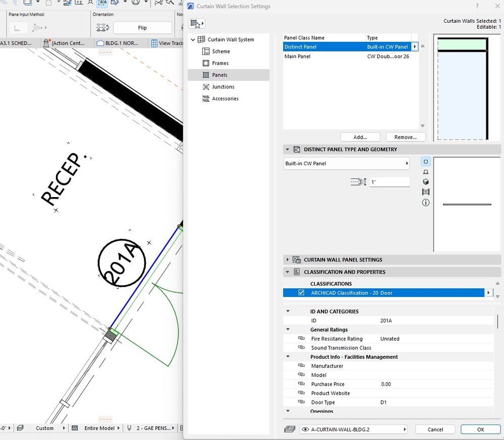Screen dimensions: 504x440
Task: Go to the Accessories page
Action: 225,99
